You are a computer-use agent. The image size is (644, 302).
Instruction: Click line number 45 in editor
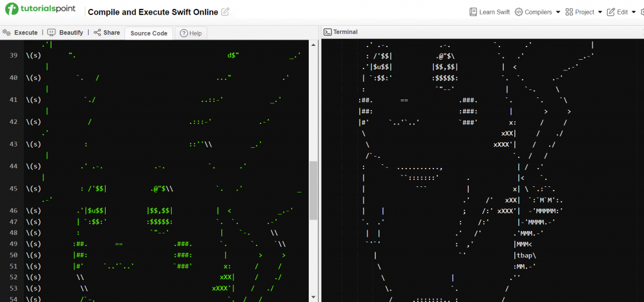point(13,189)
